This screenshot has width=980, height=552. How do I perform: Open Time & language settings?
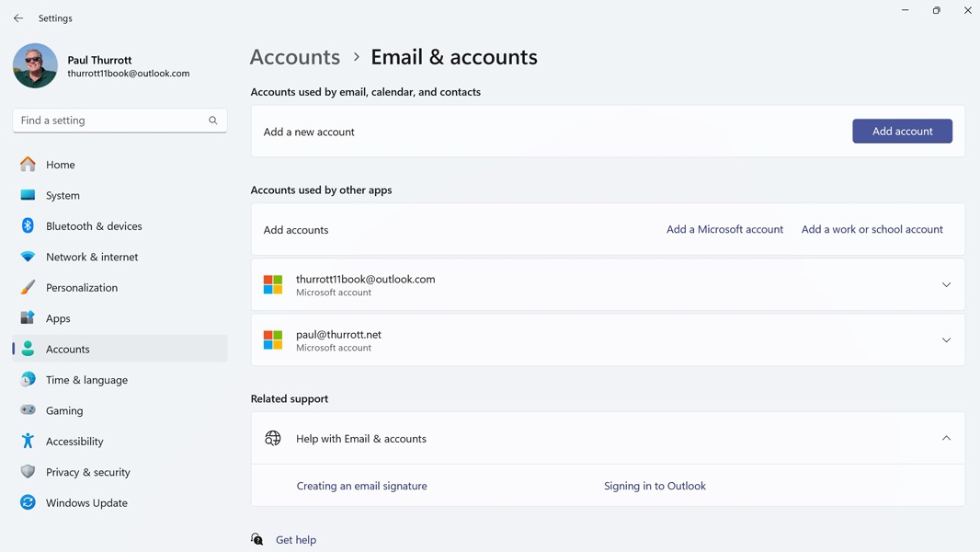85,379
